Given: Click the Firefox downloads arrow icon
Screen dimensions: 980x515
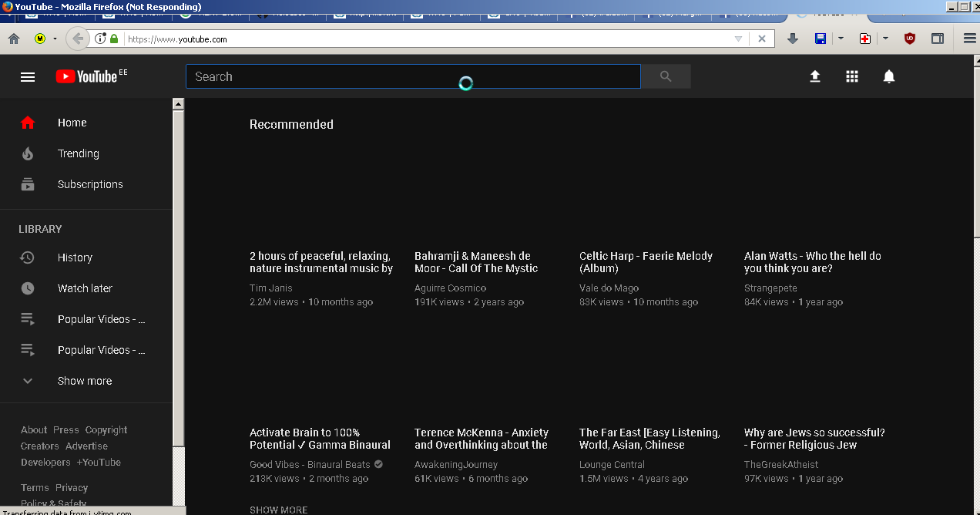Looking at the screenshot, I should 792,39.
